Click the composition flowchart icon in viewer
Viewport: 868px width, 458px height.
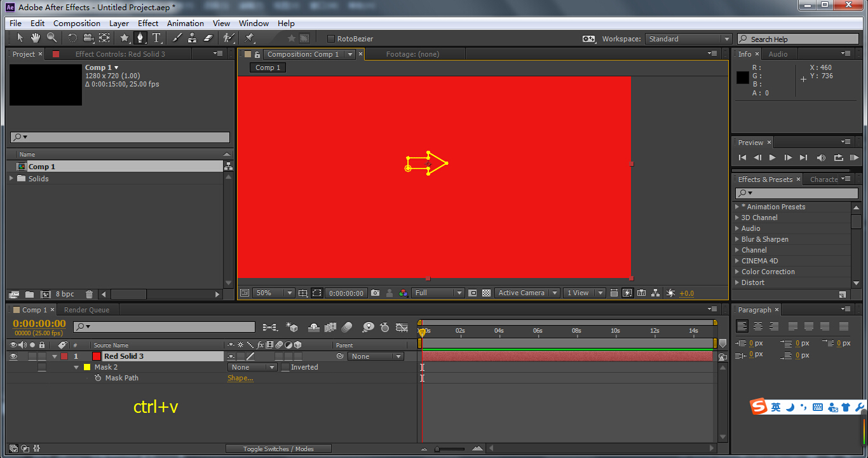click(654, 293)
